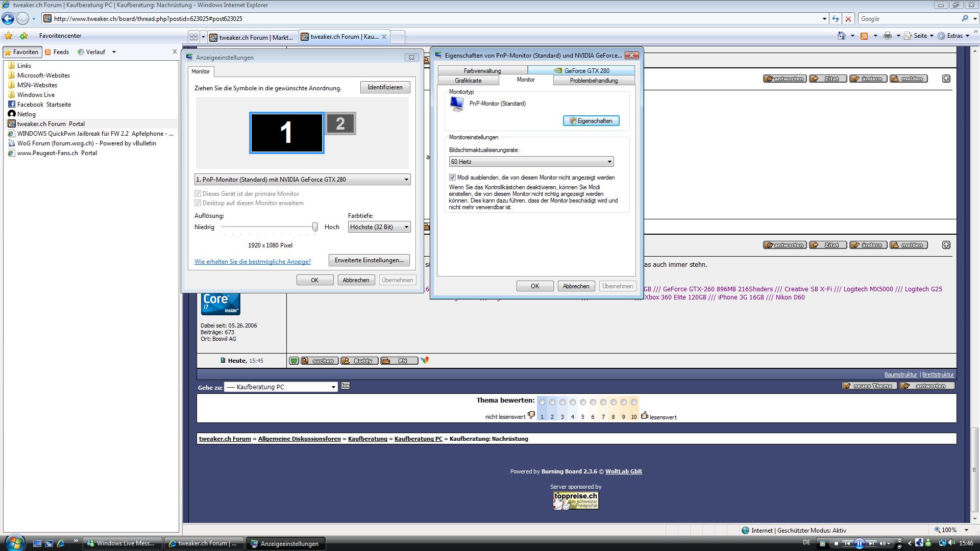Viewport: 980px width, 551px height.
Task: Click the MSN butterfly icon beside PN
Action: (x=425, y=360)
